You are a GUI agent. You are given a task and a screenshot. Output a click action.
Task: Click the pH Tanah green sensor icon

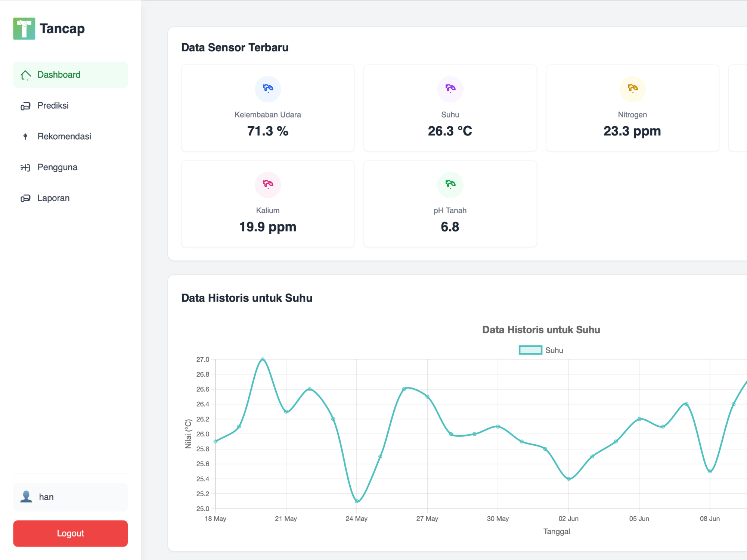click(450, 185)
